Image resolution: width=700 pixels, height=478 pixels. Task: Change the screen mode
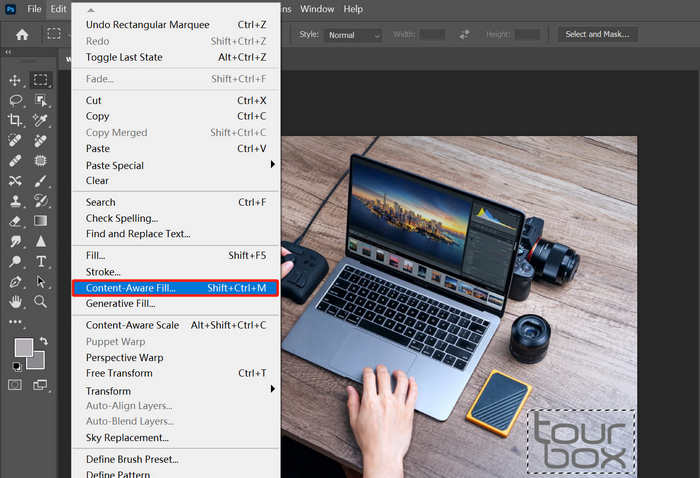[x=40, y=385]
